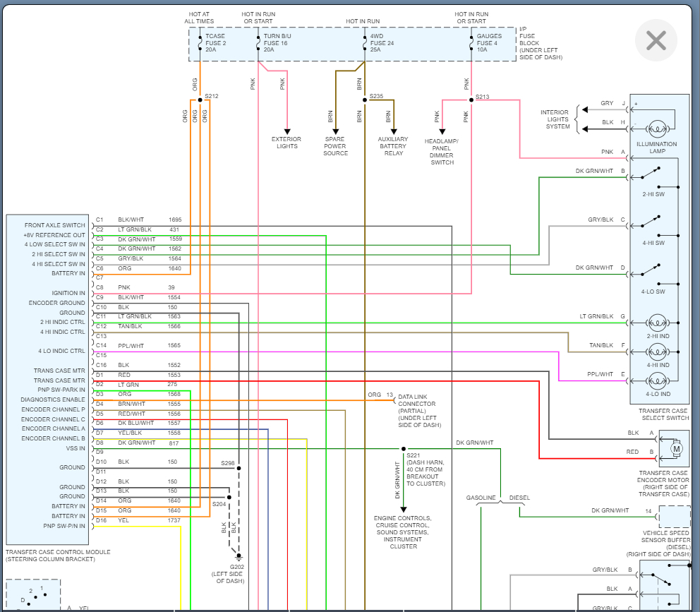Click the 4-LO IND lamp symbol
The height and width of the screenshot is (612, 700).
click(657, 381)
